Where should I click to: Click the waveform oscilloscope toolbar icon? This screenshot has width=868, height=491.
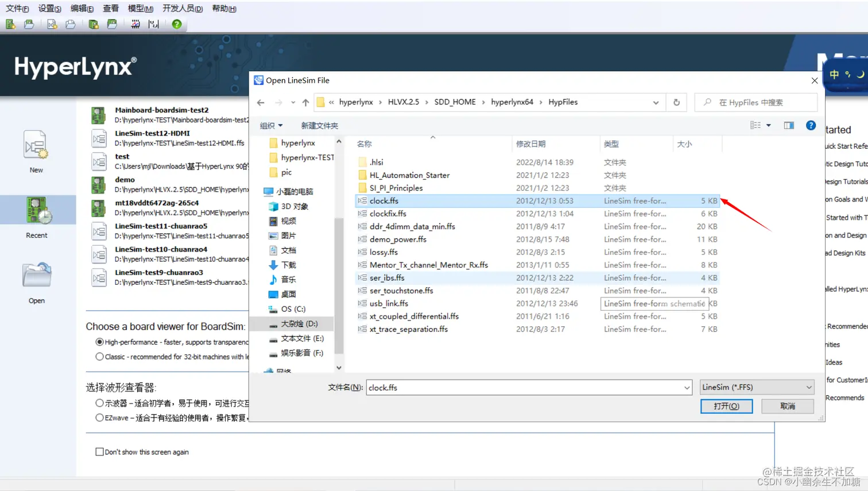[x=135, y=24]
